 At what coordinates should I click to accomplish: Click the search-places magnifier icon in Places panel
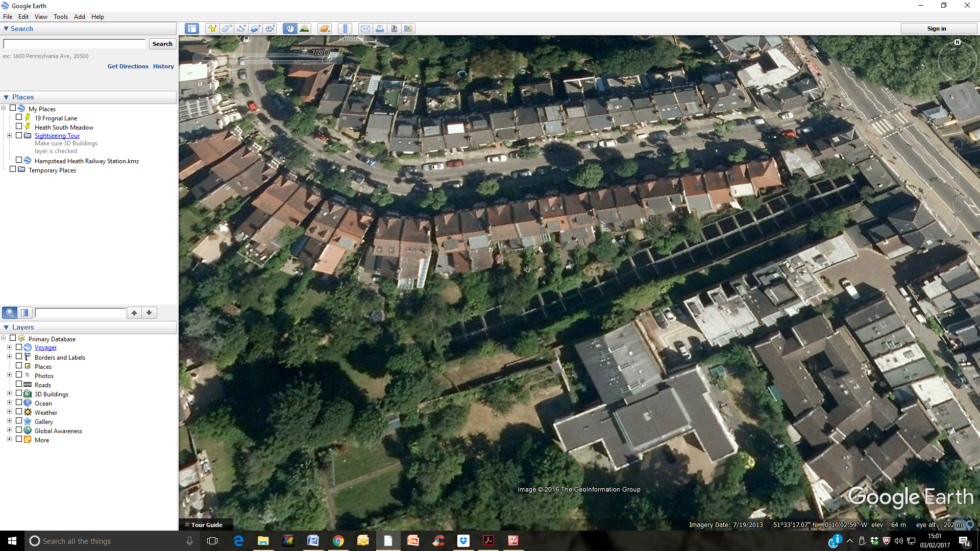click(10, 313)
